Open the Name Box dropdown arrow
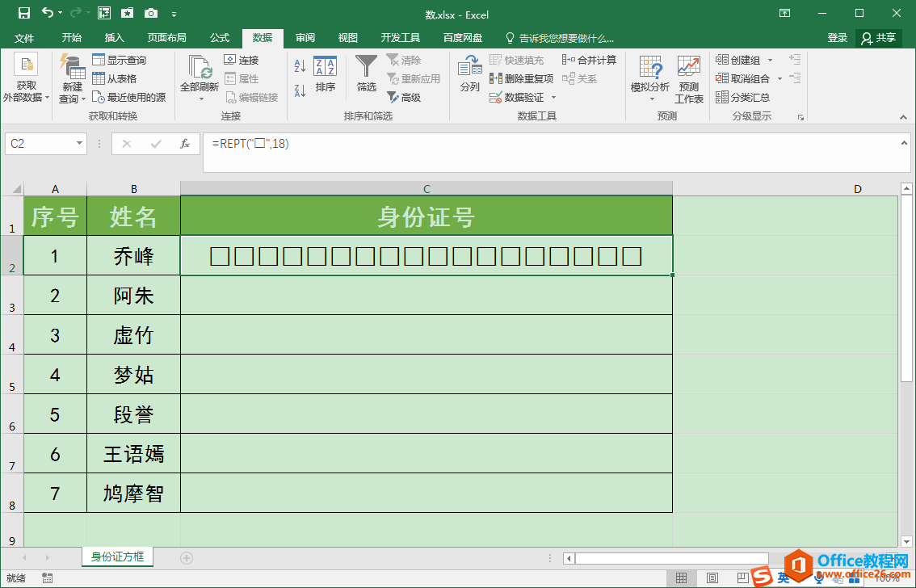 coord(79,144)
